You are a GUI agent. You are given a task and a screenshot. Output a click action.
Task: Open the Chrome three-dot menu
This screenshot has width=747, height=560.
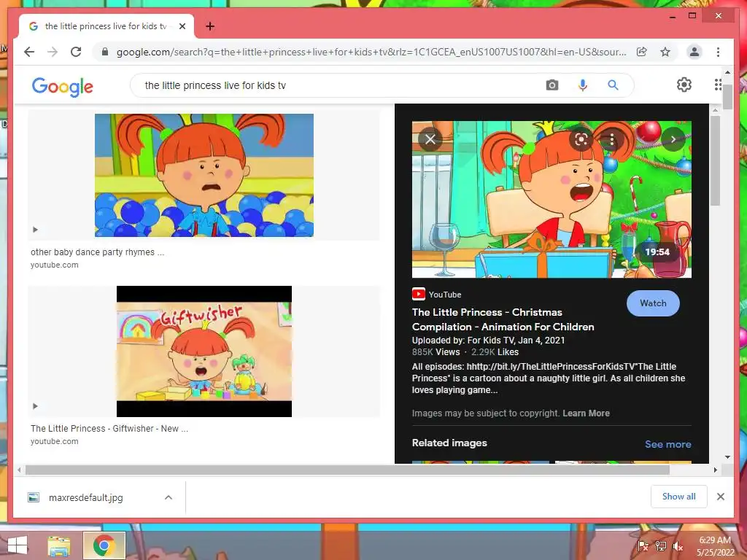click(718, 52)
